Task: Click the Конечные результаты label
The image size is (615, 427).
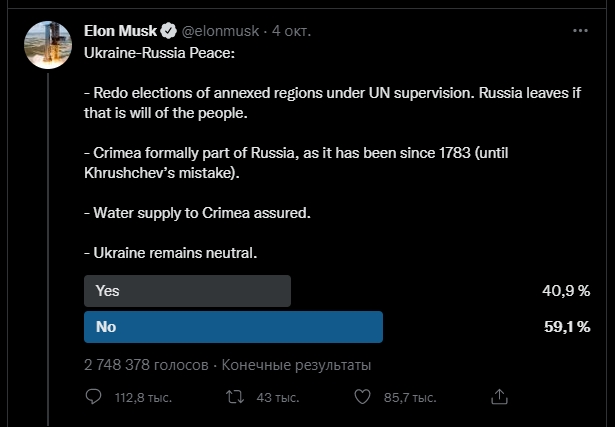Action: tap(296, 364)
